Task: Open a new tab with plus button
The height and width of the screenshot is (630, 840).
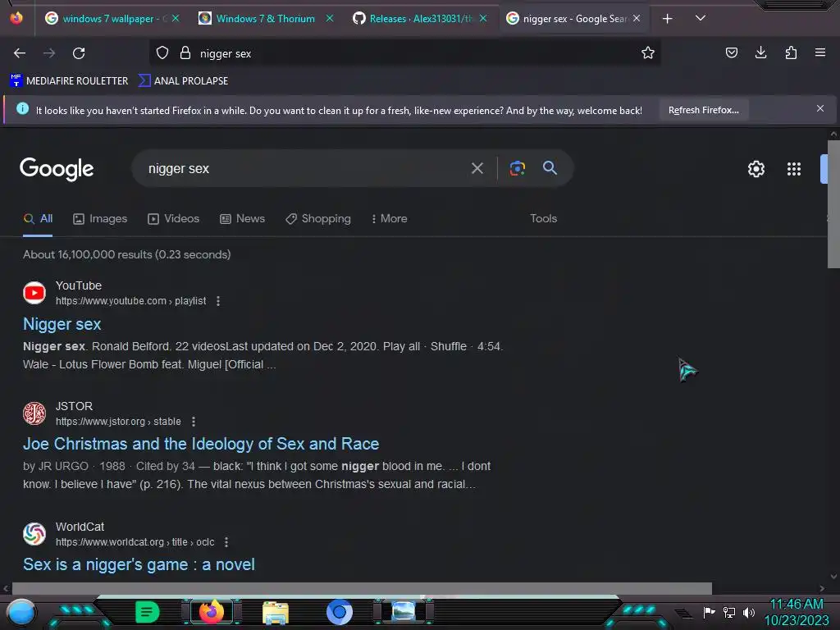Action: click(x=667, y=19)
